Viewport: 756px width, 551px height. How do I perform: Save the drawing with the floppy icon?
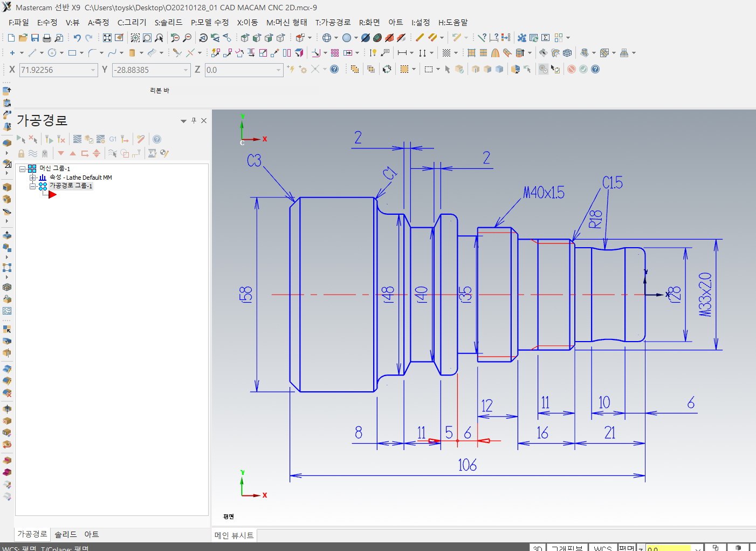tap(35, 38)
